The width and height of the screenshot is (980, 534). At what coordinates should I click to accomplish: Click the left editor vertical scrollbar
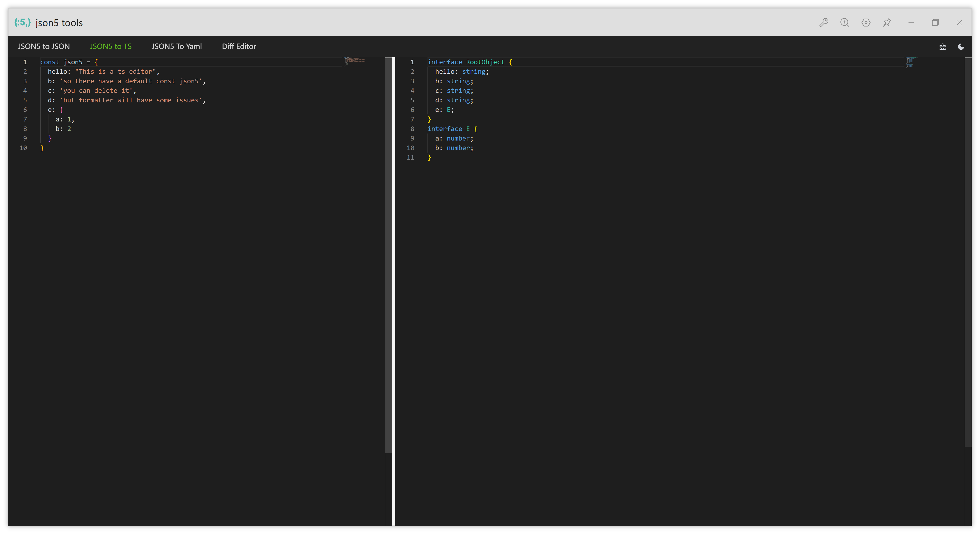[388, 255]
